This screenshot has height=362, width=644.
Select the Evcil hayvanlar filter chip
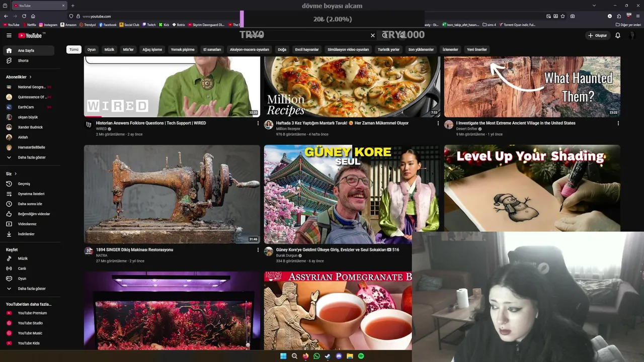click(x=307, y=49)
